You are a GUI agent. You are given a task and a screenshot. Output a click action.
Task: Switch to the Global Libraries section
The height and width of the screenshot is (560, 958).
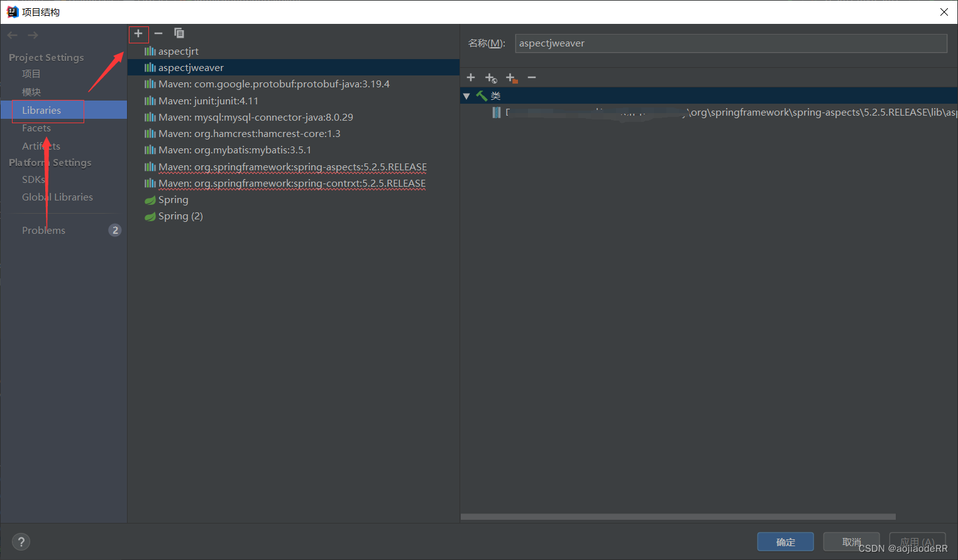(x=57, y=197)
